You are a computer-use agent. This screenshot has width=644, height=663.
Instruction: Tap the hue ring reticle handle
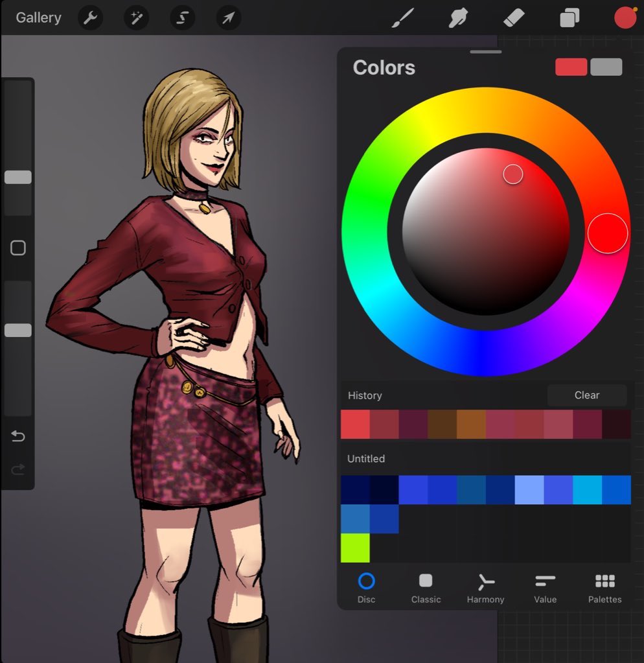pyautogui.click(x=608, y=233)
